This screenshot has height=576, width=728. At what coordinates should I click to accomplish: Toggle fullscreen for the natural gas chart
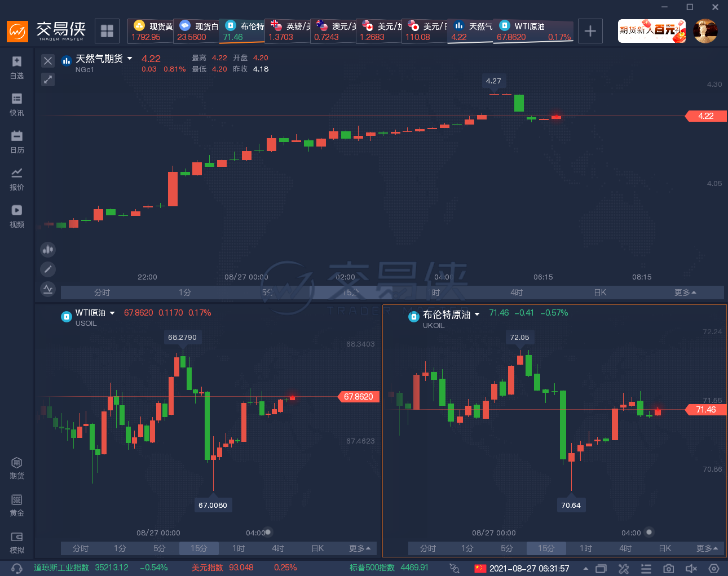[x=48, y=79]
